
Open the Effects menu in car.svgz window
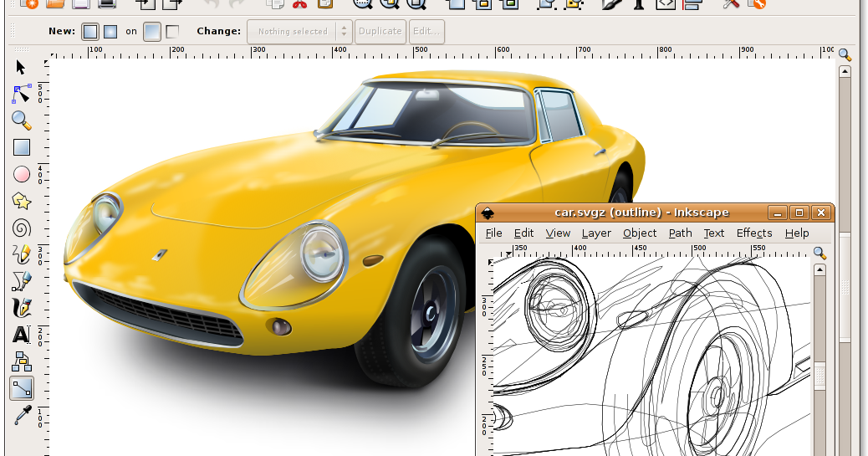(x=754, y=233)
